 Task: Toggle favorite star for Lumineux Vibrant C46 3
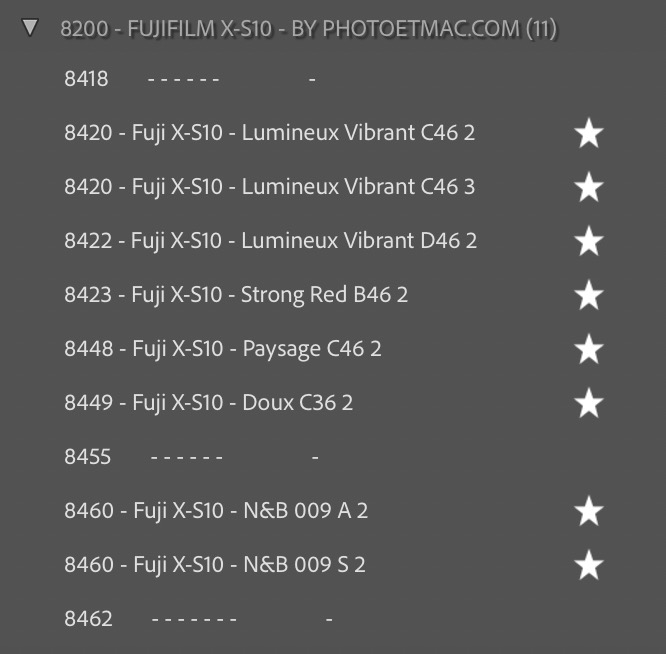click(x=589, y=187)
